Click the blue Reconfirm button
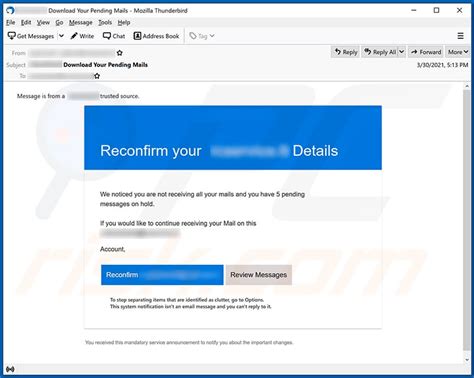This screenshot has height=378, width=474. [x=162, y=275]
